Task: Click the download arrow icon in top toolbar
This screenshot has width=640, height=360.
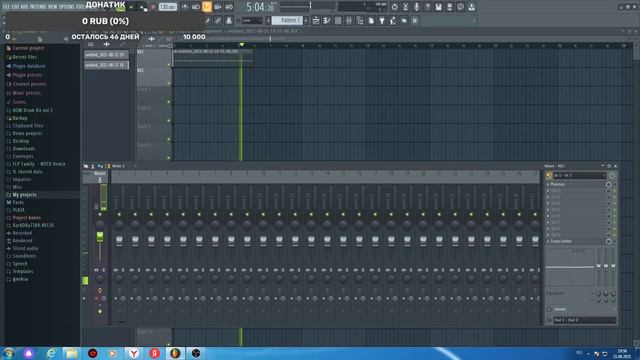Action: tap(471, 7)
